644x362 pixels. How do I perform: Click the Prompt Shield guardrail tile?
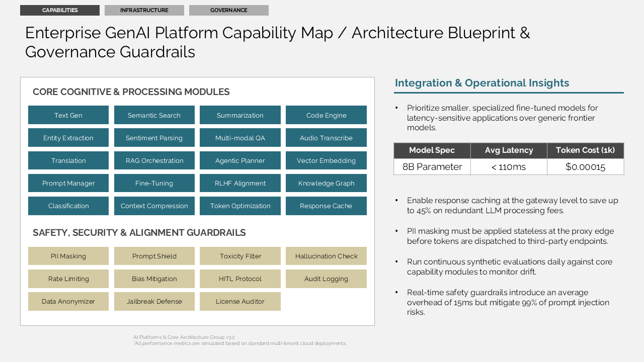click(154, 256)
